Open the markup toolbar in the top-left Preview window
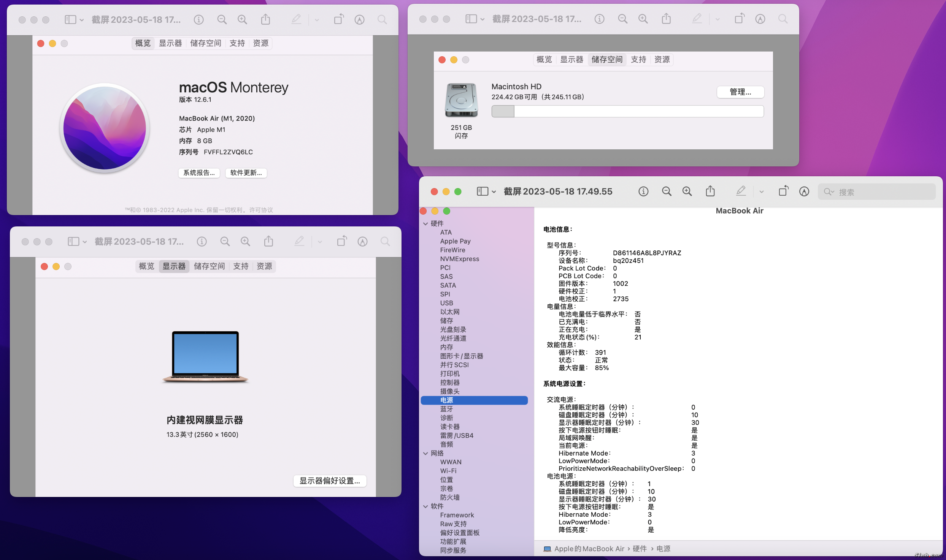This screenshot has width=946, height=560. (359, 20)
